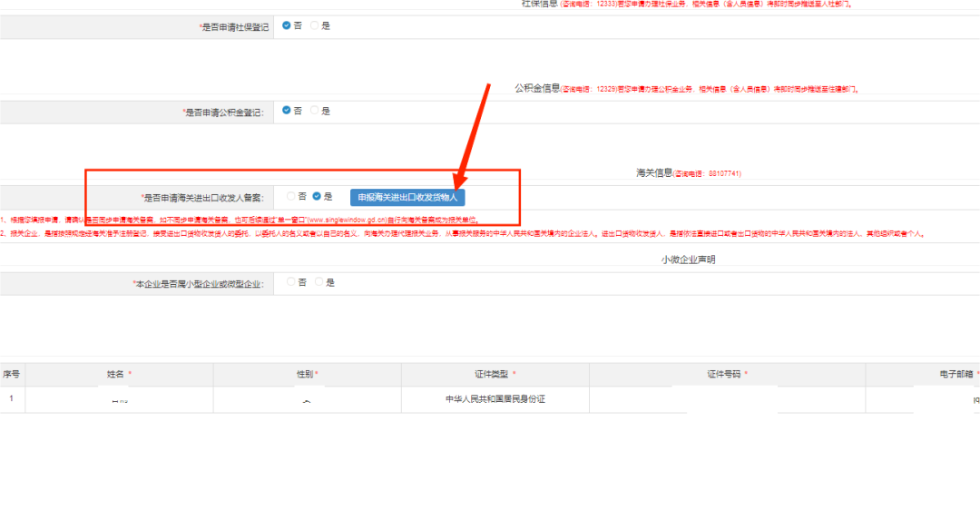Click the 是否申请海关进出口收发人备案 label

point(203,198)
